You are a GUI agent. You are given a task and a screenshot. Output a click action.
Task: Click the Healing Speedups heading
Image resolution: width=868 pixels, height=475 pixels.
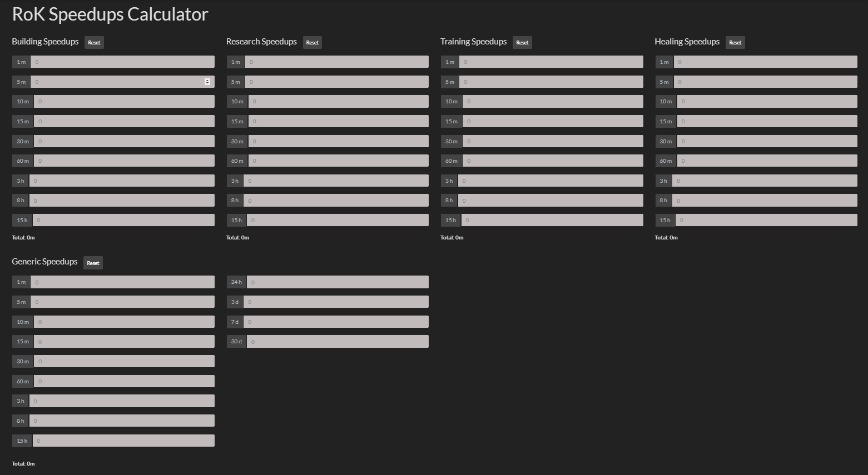coord(687,42)
